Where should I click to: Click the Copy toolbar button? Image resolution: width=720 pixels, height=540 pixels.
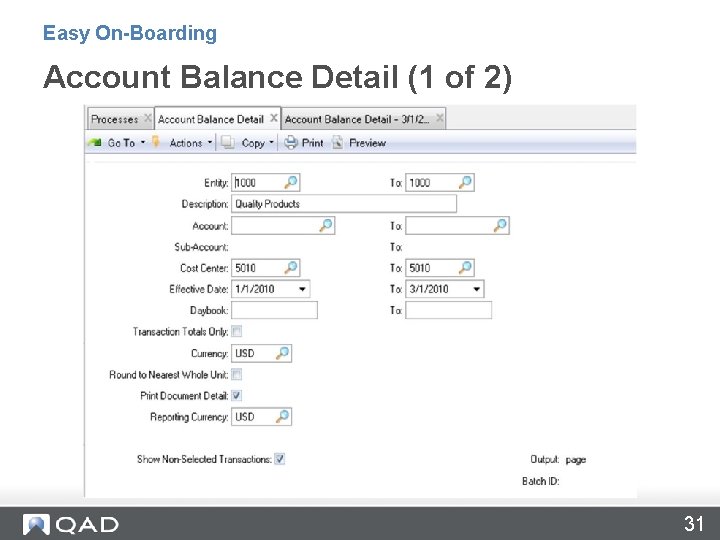click(x=248, y=143)
